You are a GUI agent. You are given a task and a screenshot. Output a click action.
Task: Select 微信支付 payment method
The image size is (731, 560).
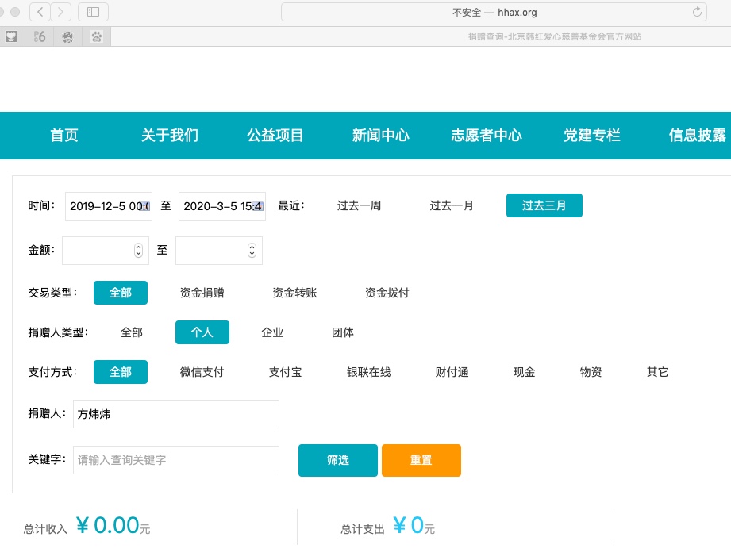coord(202,372)
